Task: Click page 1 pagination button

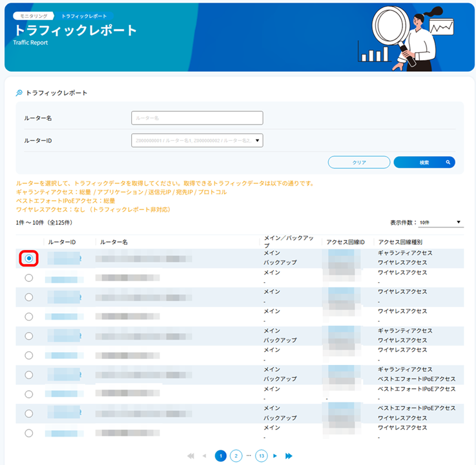Action: 220,456
